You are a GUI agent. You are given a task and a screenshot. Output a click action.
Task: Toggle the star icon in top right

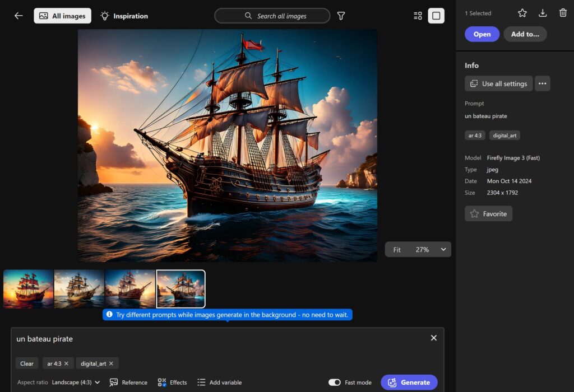(522, 12)
